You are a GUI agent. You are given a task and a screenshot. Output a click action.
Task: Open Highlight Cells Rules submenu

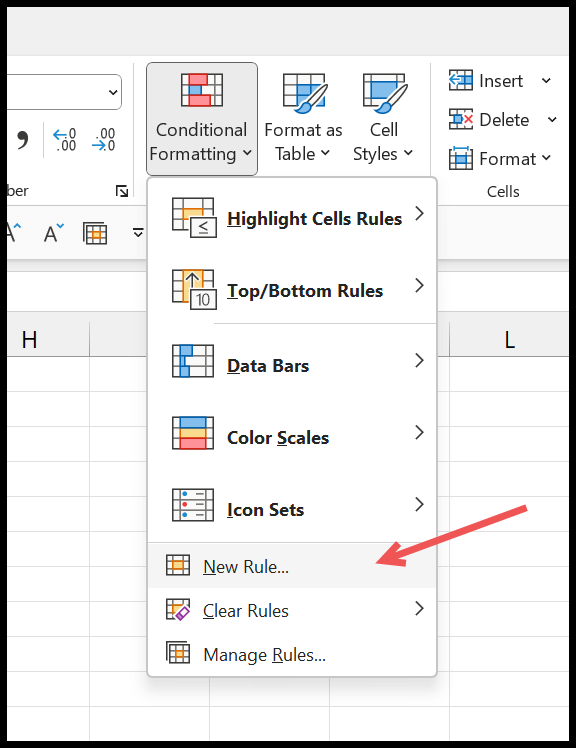[293, 218]
